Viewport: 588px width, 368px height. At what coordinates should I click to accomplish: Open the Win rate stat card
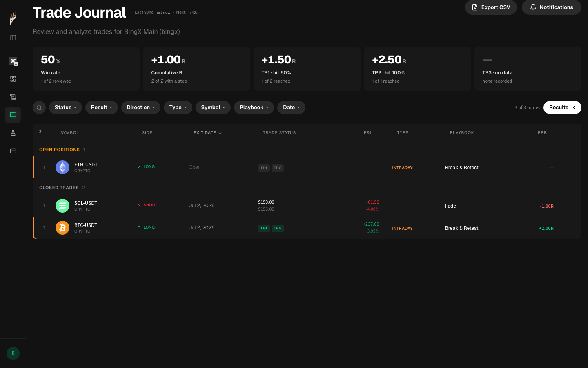[86, 69]
